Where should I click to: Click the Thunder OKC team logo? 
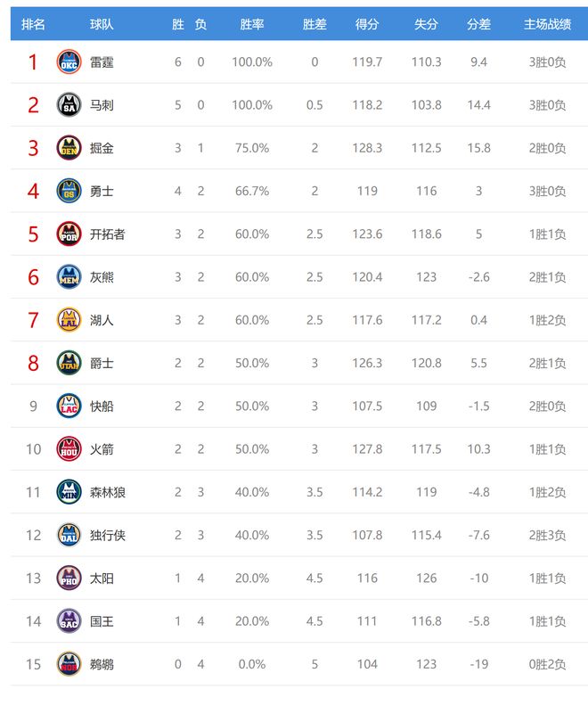(x=69, y=62)
